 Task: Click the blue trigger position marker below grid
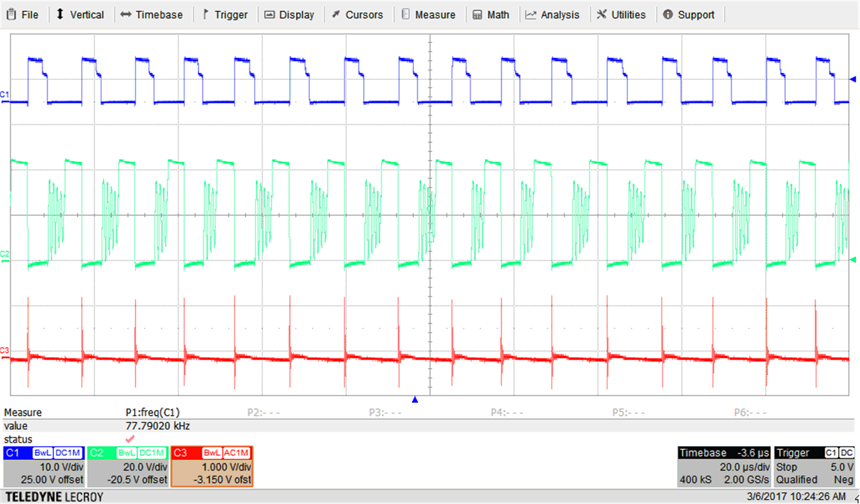pos(415,400)
